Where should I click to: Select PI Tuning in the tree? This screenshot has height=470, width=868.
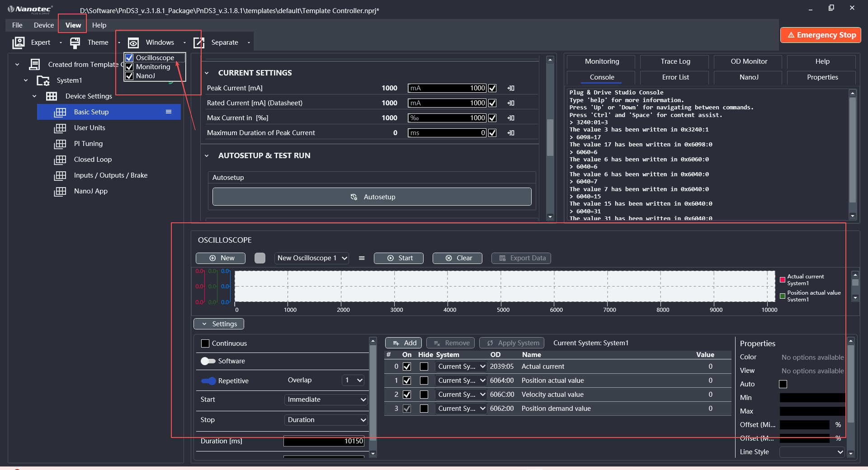pyautogui.click(x=88, y=144)
